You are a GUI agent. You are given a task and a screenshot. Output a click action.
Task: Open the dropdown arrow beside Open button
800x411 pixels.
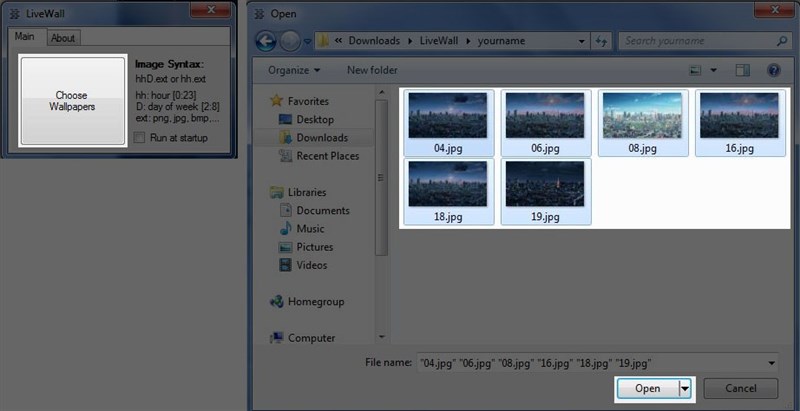click(685, 389)
